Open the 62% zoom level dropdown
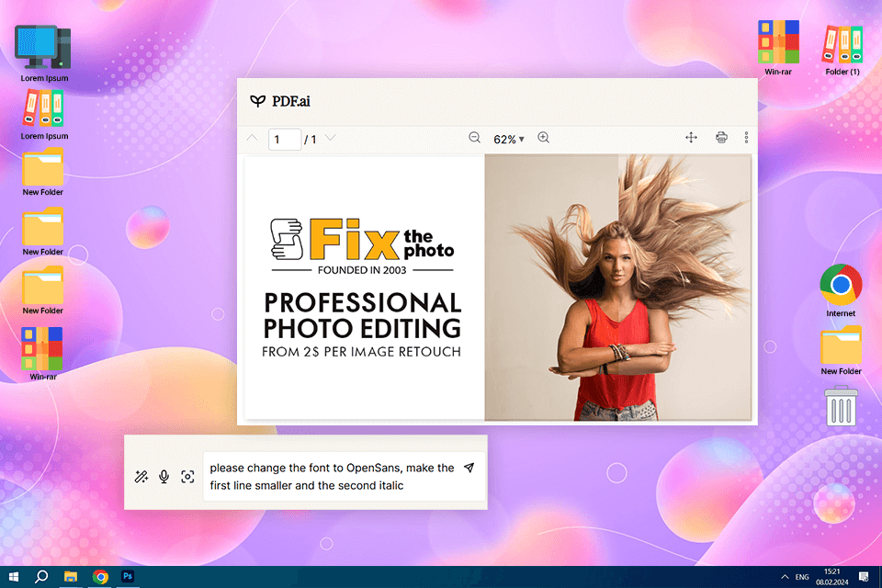The image size is (882, 588). click(508, 139)
